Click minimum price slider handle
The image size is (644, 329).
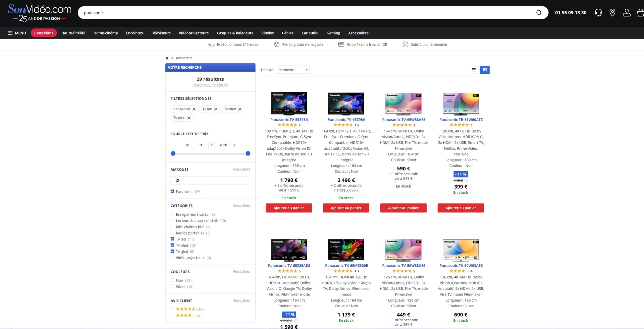[173, 153]
